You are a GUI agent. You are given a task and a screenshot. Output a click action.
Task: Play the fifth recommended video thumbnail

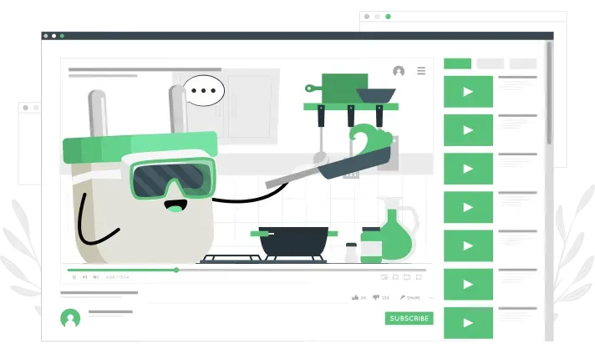click(x=468, y=245)
